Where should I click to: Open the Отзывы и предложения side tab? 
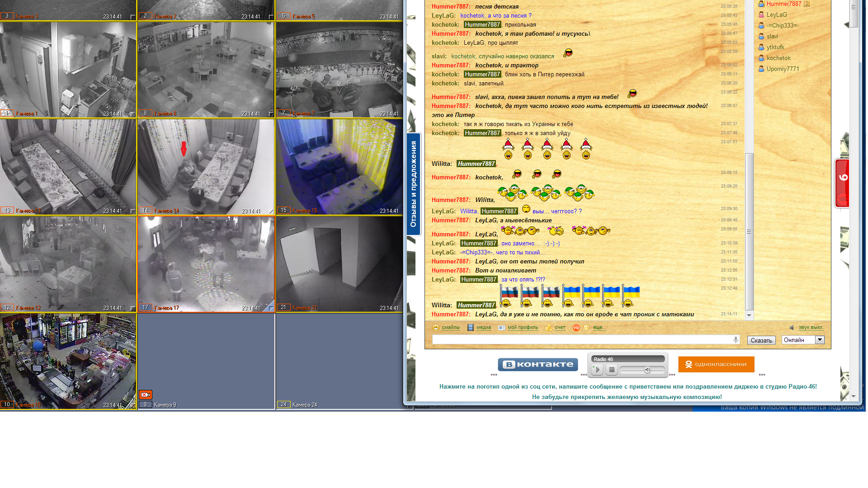coord(413,184)
